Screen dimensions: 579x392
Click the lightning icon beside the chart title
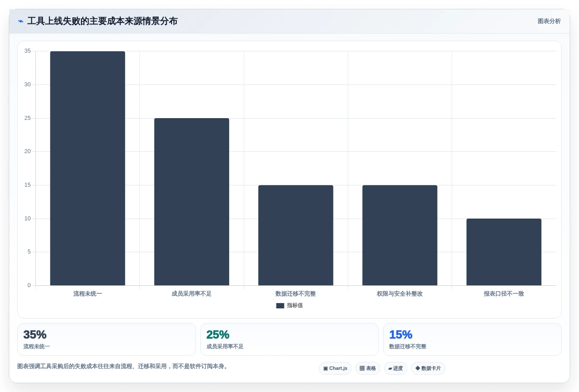(x=20, y=21)
